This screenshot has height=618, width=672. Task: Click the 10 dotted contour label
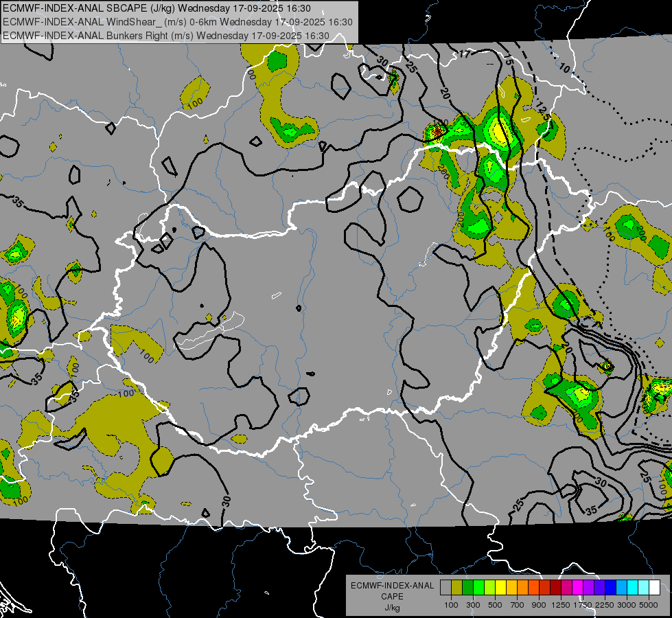[x=564, y=68]
